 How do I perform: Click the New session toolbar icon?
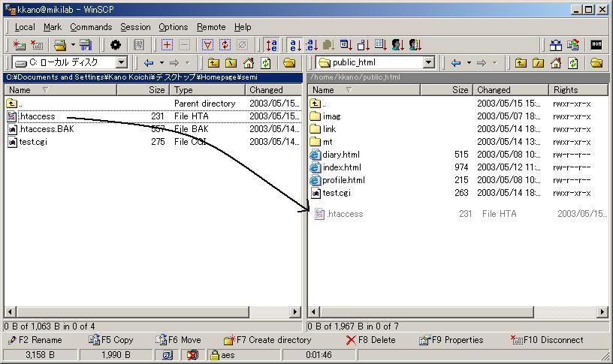18,45
